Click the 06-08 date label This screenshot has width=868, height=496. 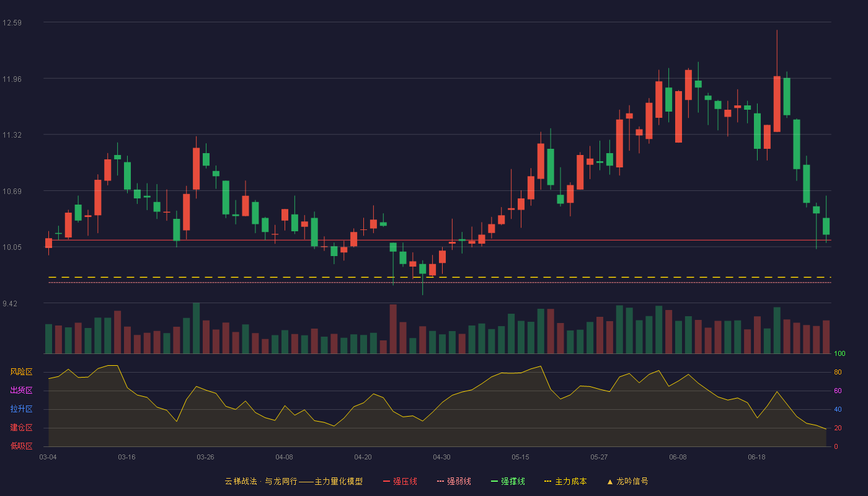point(678,457)
